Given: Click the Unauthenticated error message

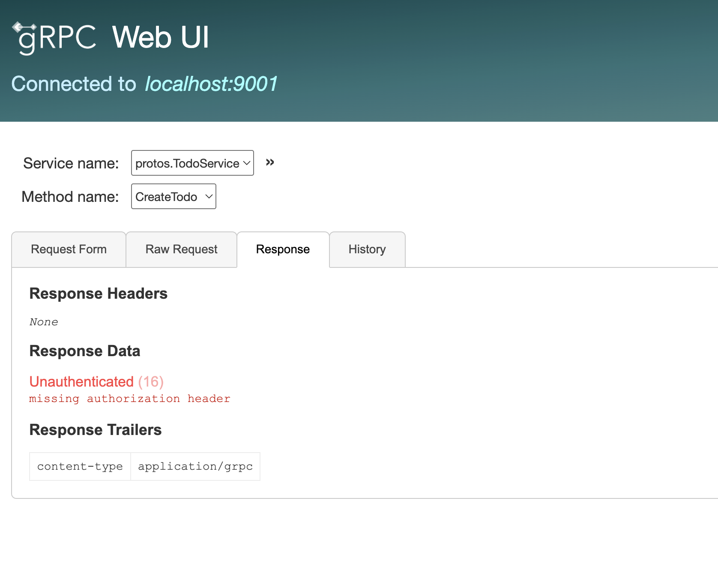Looking at the screenshot, I should (81, 381).
